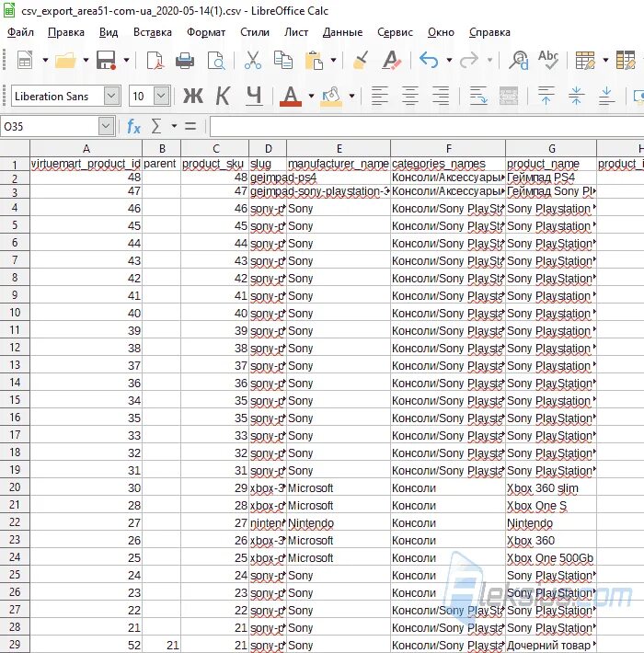Open the Файл menu
Image resolution: width=644 pixels, height=653 pixels.
[x=20, y=32]
